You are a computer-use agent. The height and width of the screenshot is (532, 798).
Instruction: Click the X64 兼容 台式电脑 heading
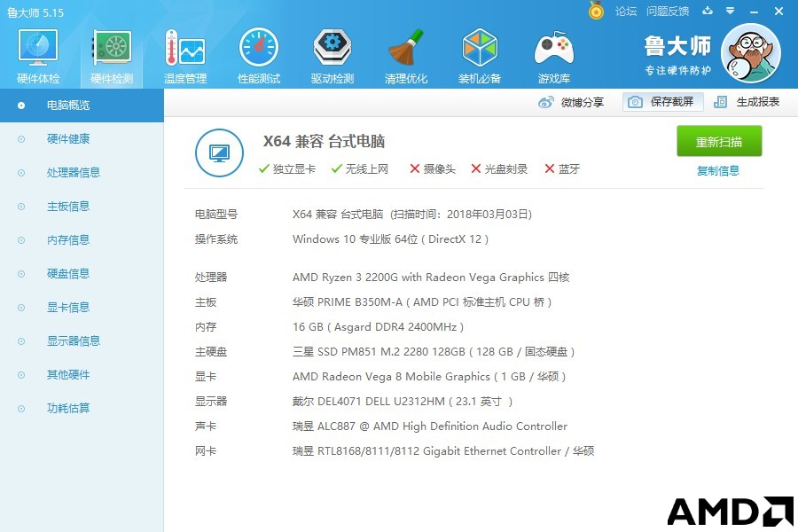[324, 141]
